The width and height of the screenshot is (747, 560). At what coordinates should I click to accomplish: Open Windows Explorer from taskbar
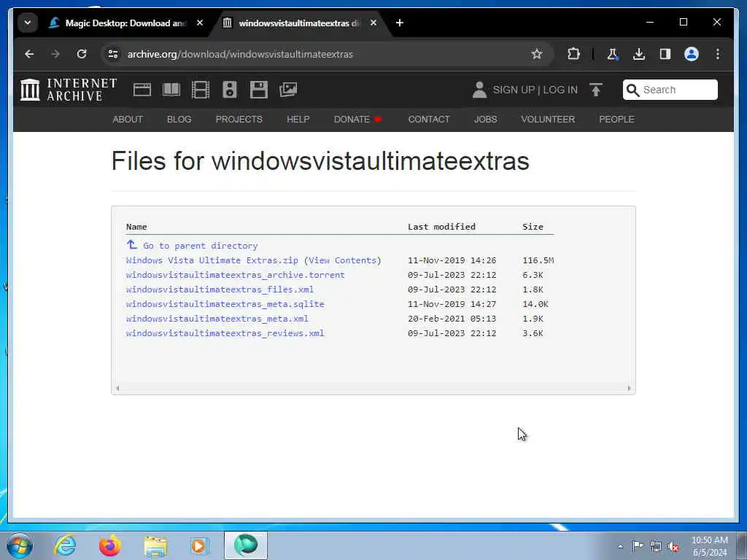(155, 546)
